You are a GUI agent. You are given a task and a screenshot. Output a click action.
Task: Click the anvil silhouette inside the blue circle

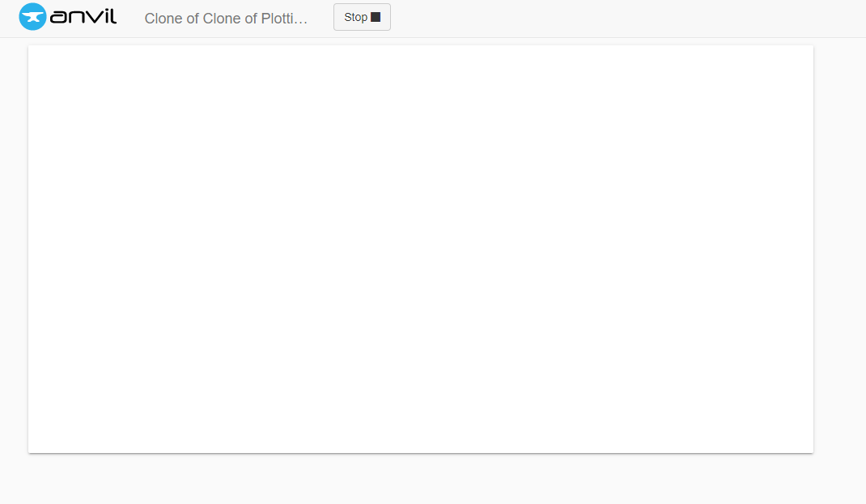(32, 16)
